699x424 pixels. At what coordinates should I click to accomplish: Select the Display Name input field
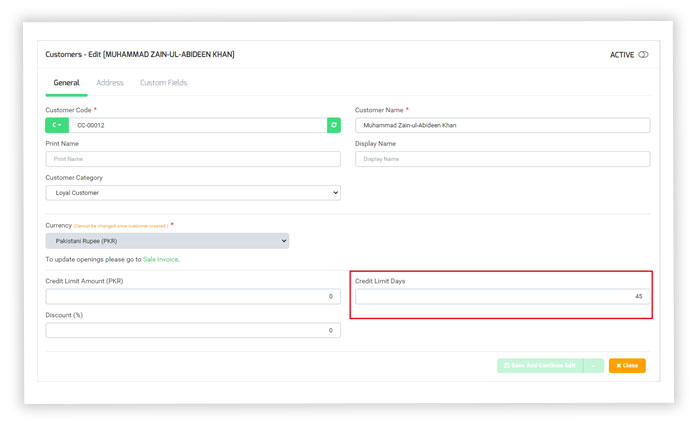502,159
